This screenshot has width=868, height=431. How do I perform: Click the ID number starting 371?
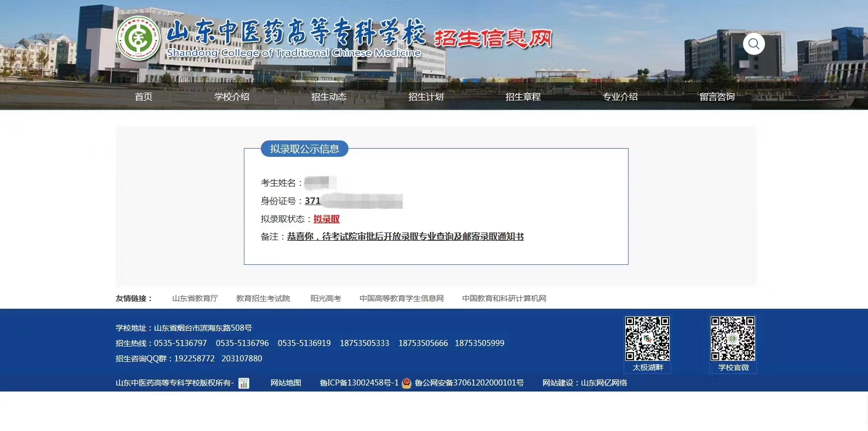click(x=353, y=201)
